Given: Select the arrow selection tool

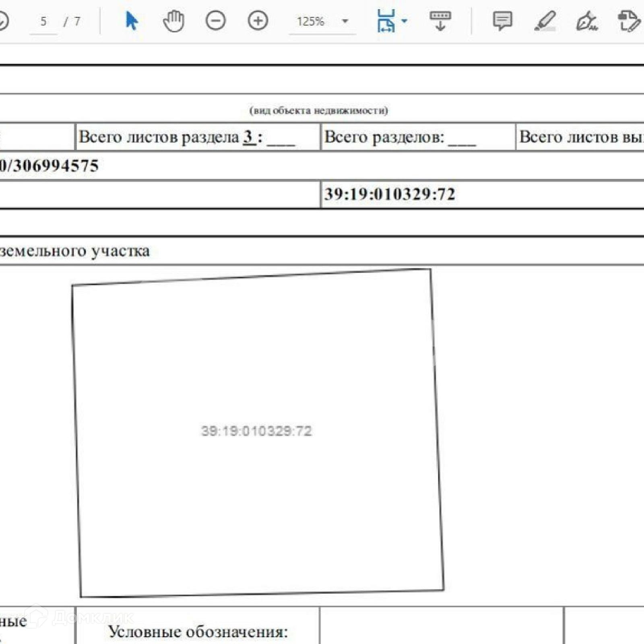Looking at the screenshot, I should (x=131, y=21).
